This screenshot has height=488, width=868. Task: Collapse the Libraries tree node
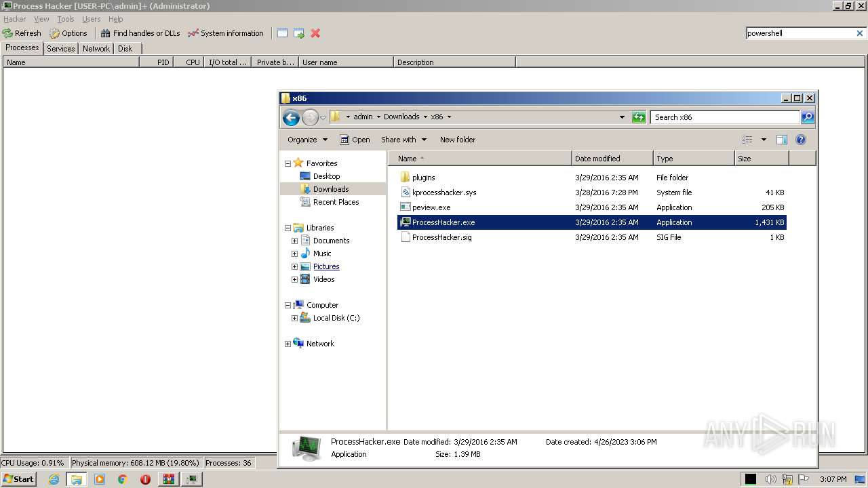click(288, 228)
